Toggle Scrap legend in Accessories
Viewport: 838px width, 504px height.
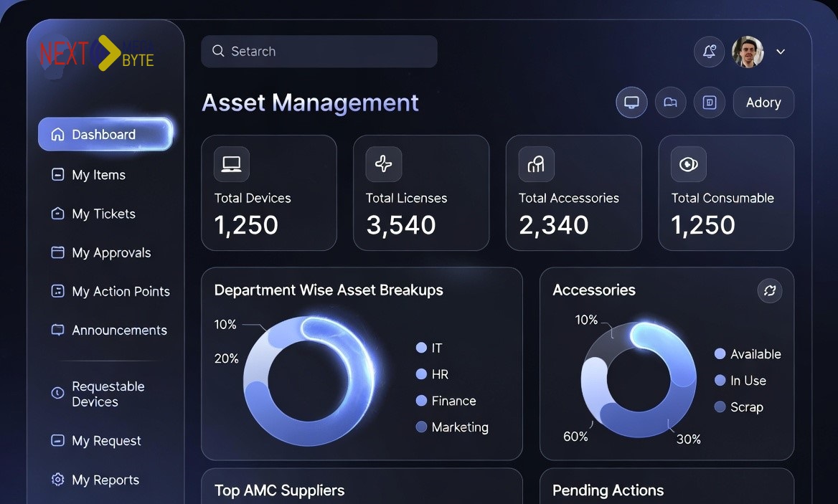(738, 407)
